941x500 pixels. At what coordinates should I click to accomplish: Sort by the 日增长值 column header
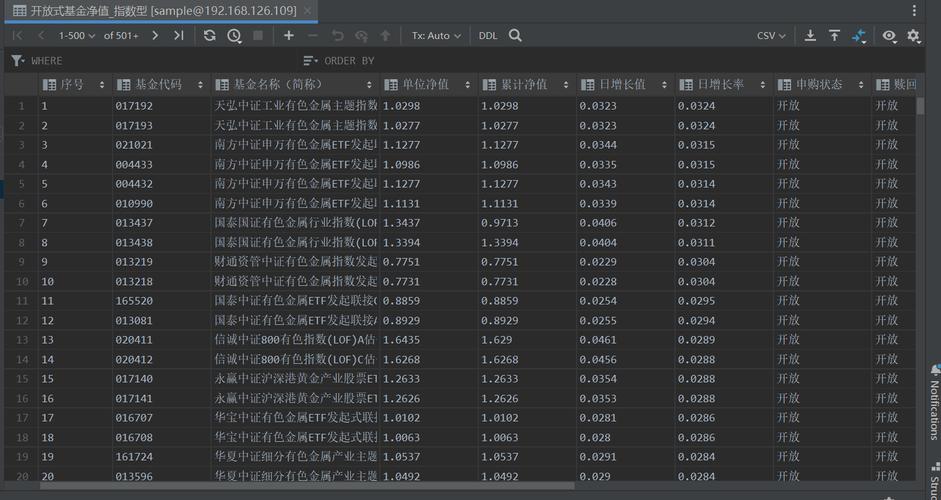click(x=625, y=85)
